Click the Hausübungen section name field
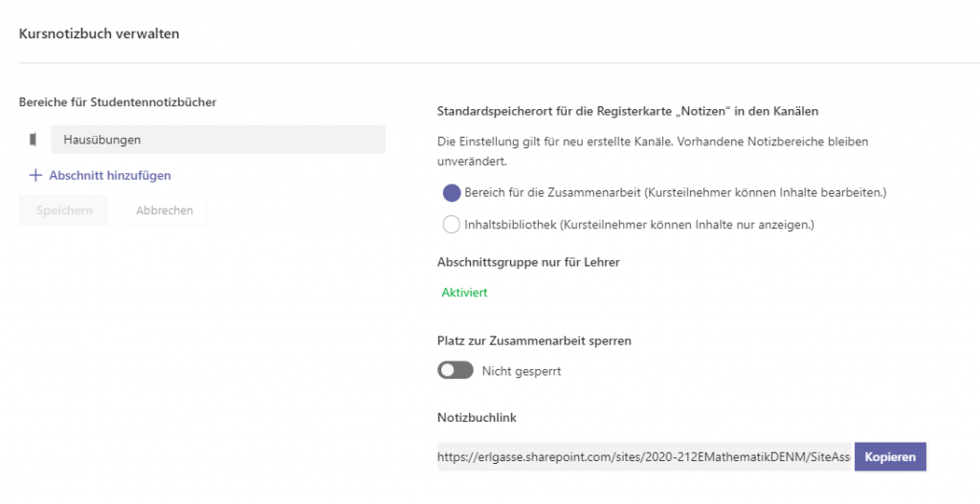This screenshot has height=504, width=980. click(x=217, y=140)
